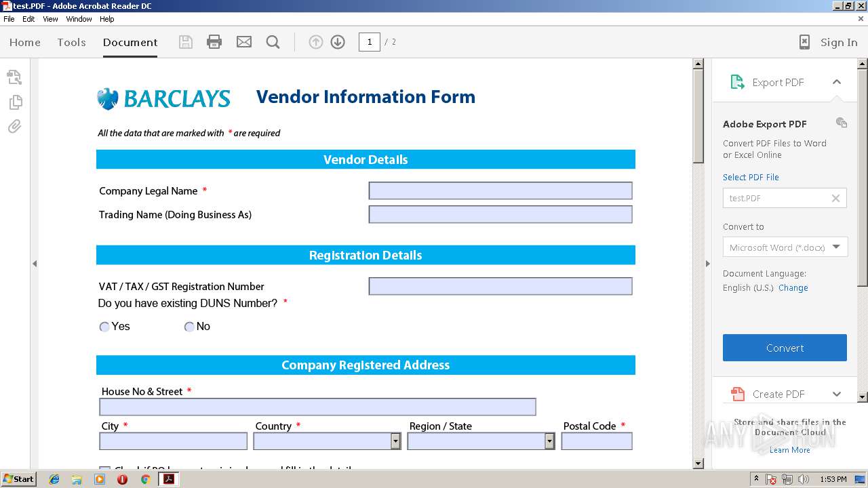
Task: Click the Print icon
Action: point(214,42)
